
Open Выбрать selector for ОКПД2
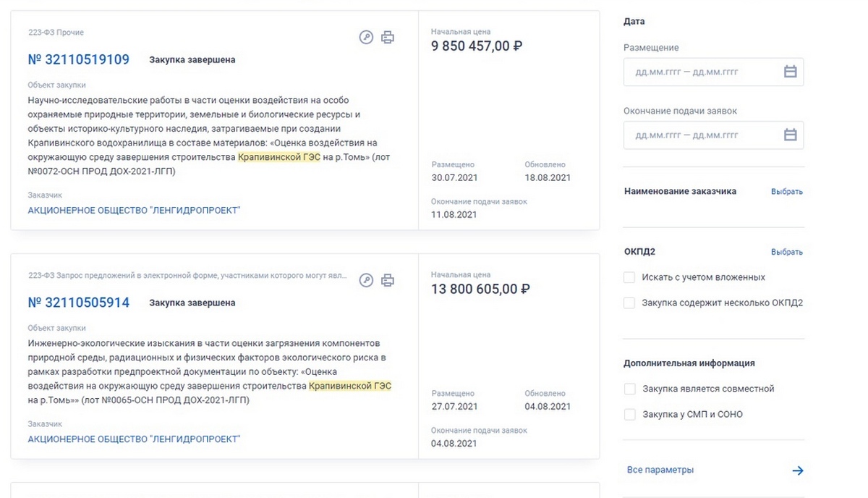[787, 252]
